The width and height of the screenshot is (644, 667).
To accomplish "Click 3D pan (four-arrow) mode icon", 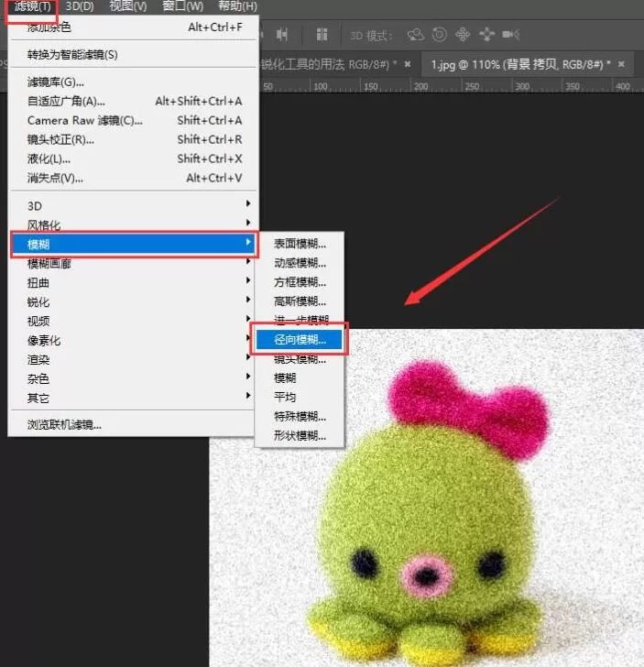I will click(x=463, y=35).
